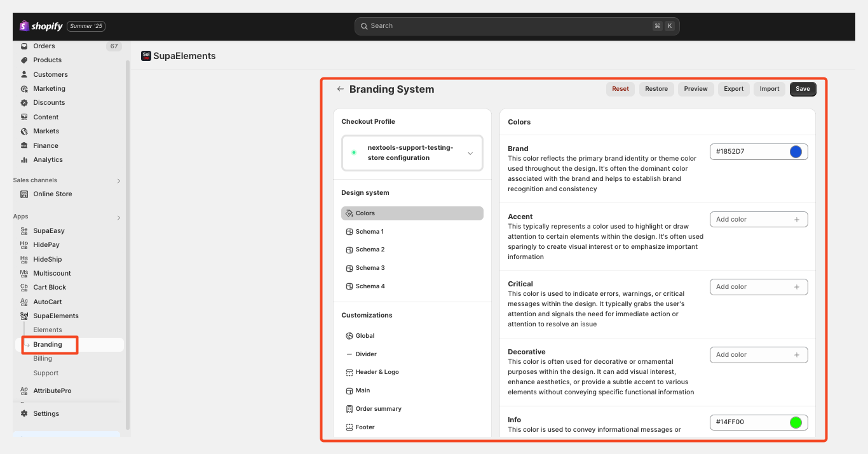Image resolution: width=868 pixels, height=454 pixels.
Task: Click the Order summary receipt icon
Action: pyautogui.click(x=349, y=409)
